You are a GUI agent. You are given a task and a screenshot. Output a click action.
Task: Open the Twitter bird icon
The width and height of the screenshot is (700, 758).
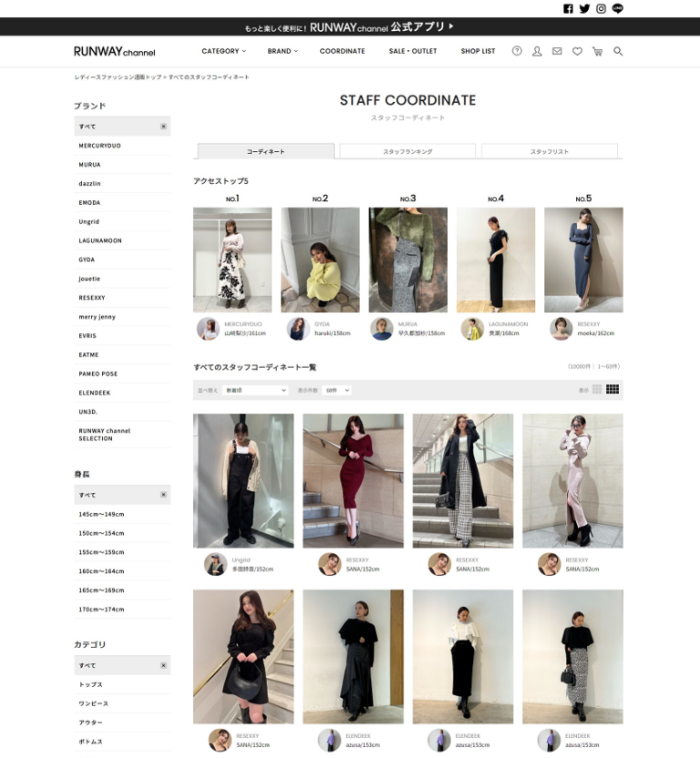tap(585, 9)
